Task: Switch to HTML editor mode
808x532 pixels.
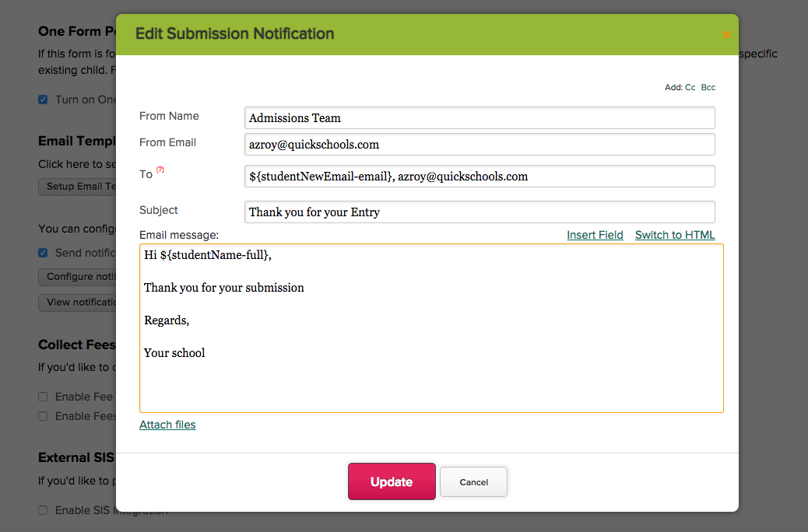Action: point(675,235)
